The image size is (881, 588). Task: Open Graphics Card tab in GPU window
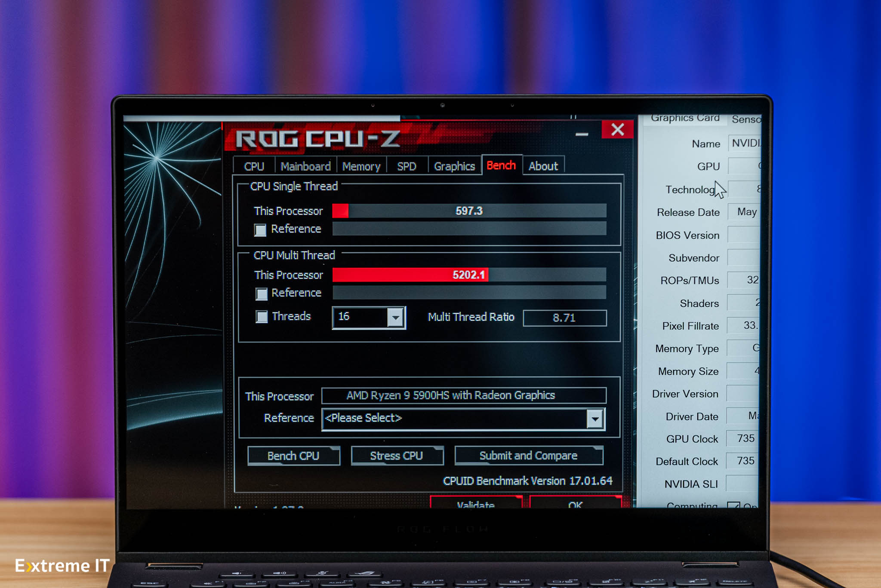(685, 118)
